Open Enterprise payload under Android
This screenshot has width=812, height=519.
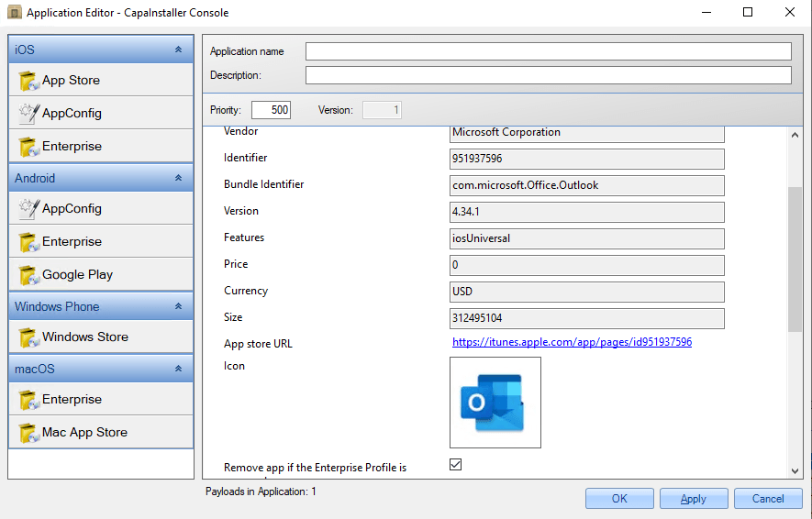coord(101,242)
